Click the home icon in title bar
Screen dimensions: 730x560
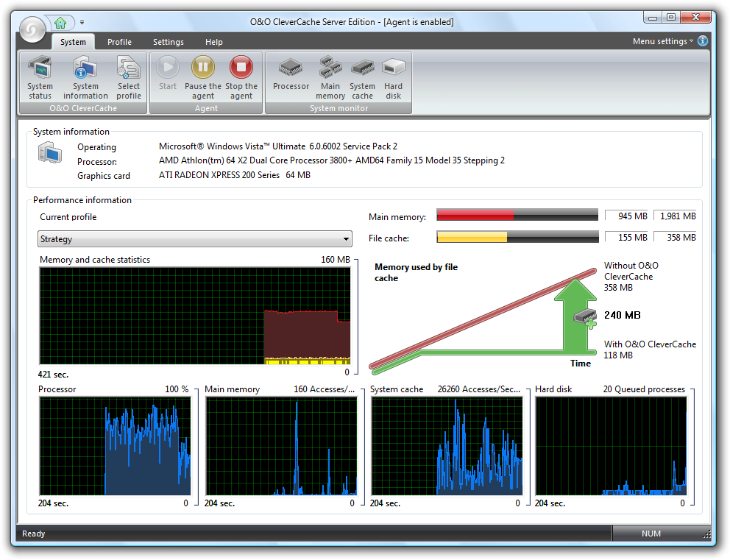[60, 22]
